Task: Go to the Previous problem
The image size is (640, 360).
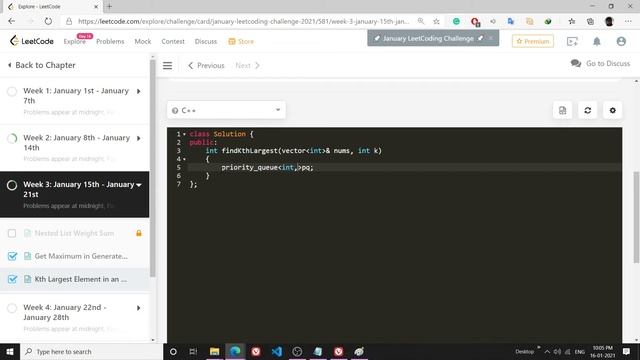Action: coord(206,65)
